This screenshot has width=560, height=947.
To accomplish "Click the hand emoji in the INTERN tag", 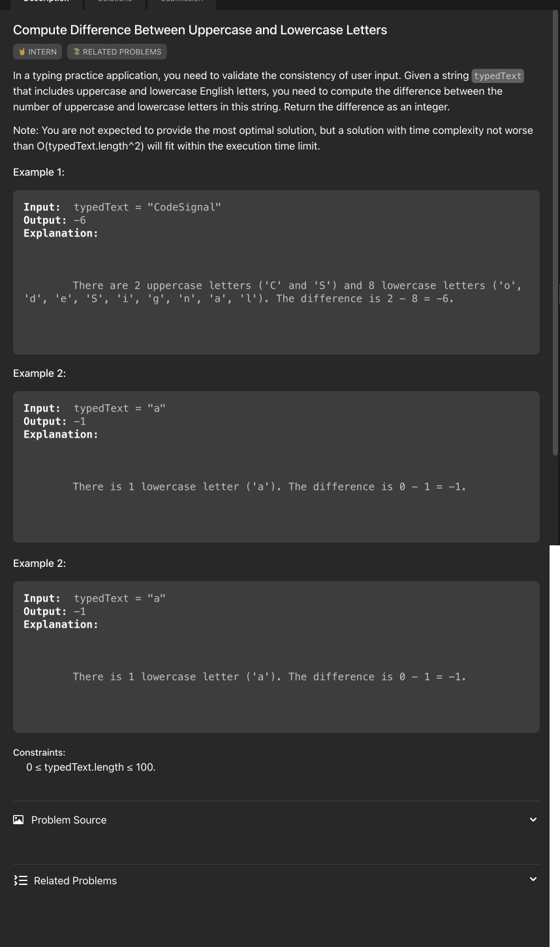I will (23, 52).
